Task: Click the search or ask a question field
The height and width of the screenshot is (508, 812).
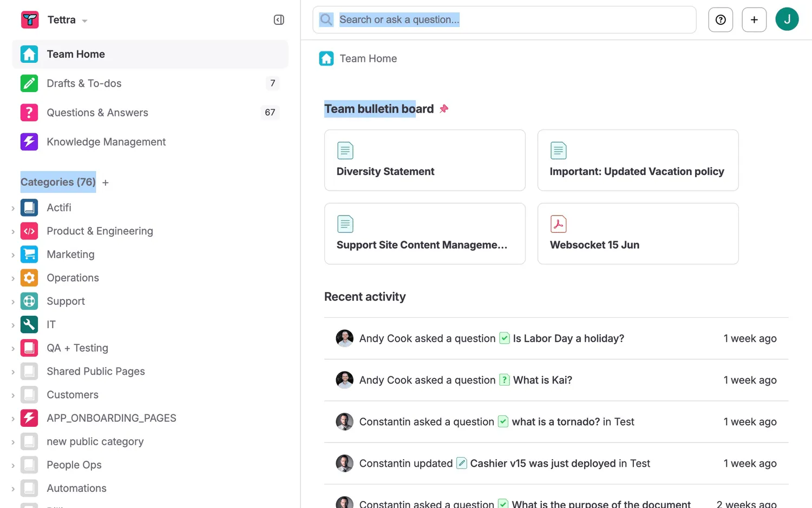Action: [x=505, y=20]
